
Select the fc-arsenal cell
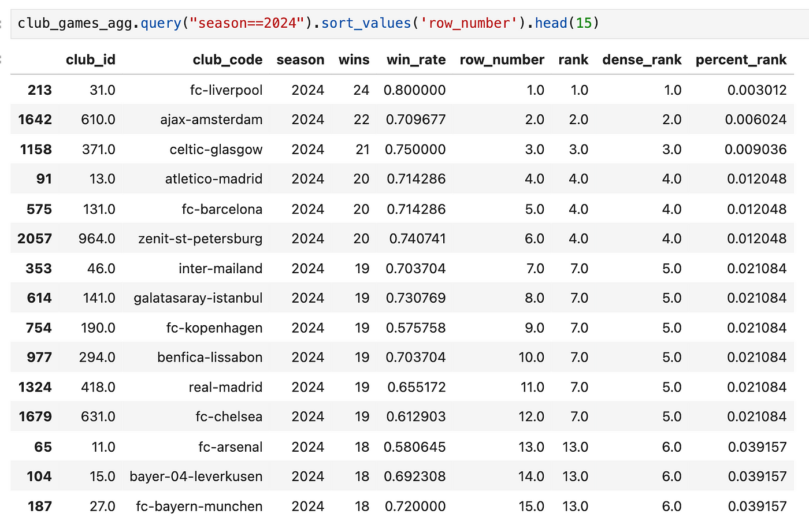(231, 447)
